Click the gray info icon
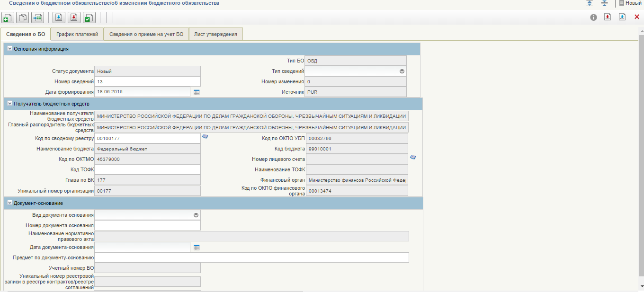Image resolution: width=644 pixels, height=292 pixels. tap(593, 17)
